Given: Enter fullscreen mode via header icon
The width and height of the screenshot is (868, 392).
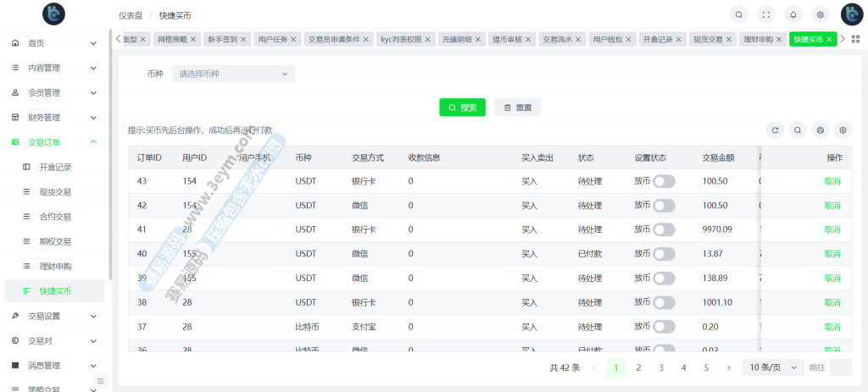Looking at the screenshot, I should [766, 14].
